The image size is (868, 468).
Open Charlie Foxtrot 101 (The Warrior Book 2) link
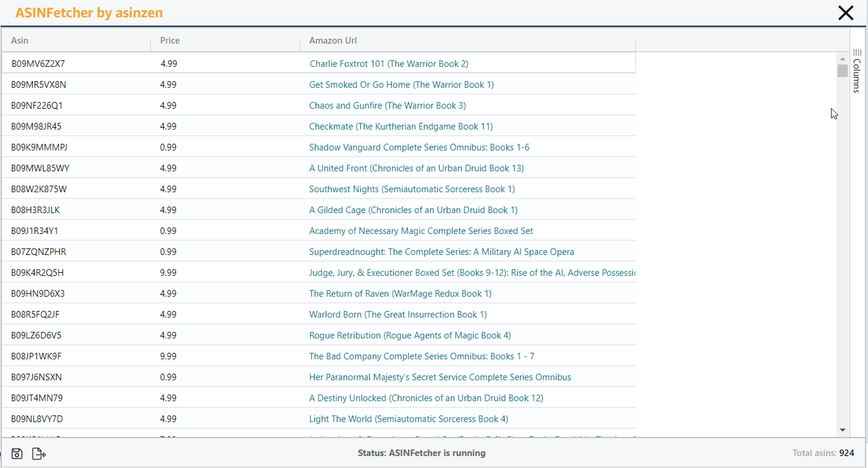pyautogui.click(x=389, y=64)
